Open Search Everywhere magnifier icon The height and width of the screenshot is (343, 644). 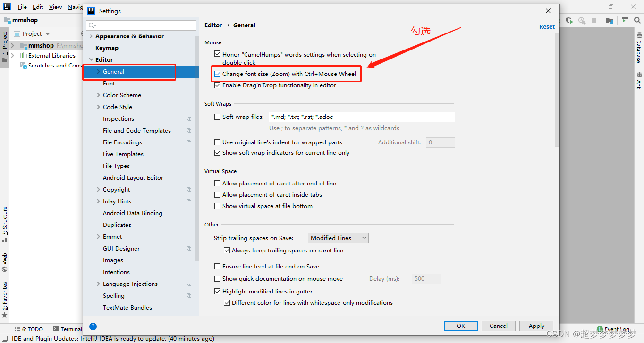pos(637,20)
